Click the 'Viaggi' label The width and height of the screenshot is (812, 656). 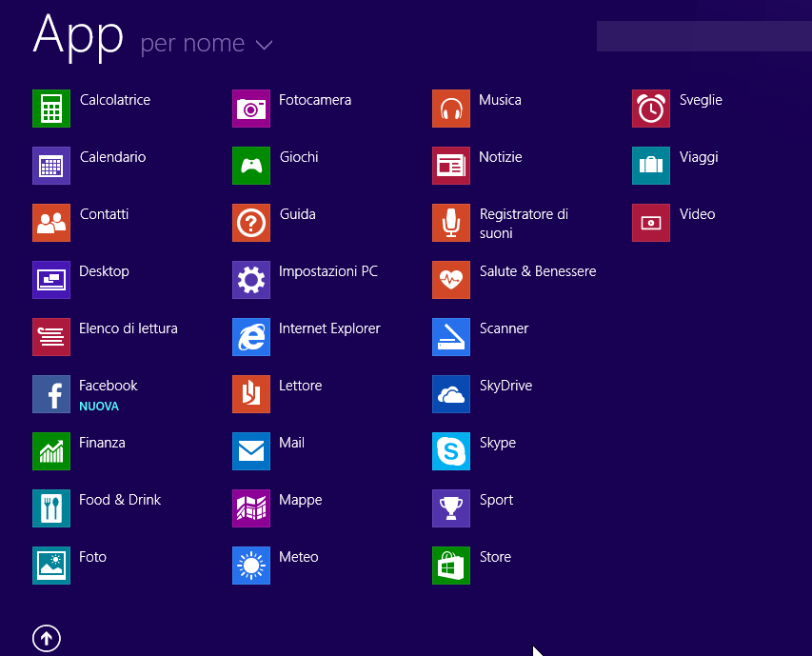click(x=699, y=157)
